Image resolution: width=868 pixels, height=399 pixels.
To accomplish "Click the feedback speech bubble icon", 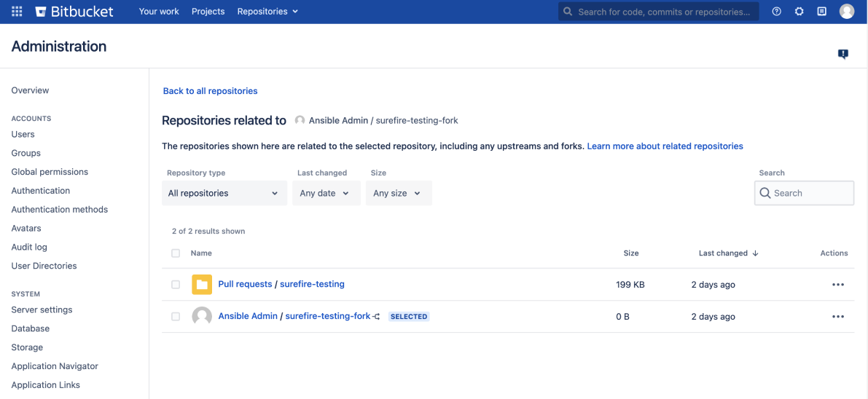I will click(843, 54).
